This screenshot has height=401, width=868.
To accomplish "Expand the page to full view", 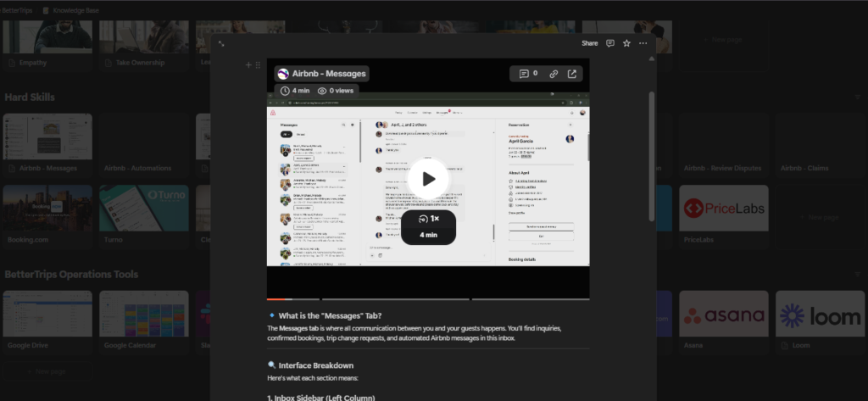I will 221,43.
